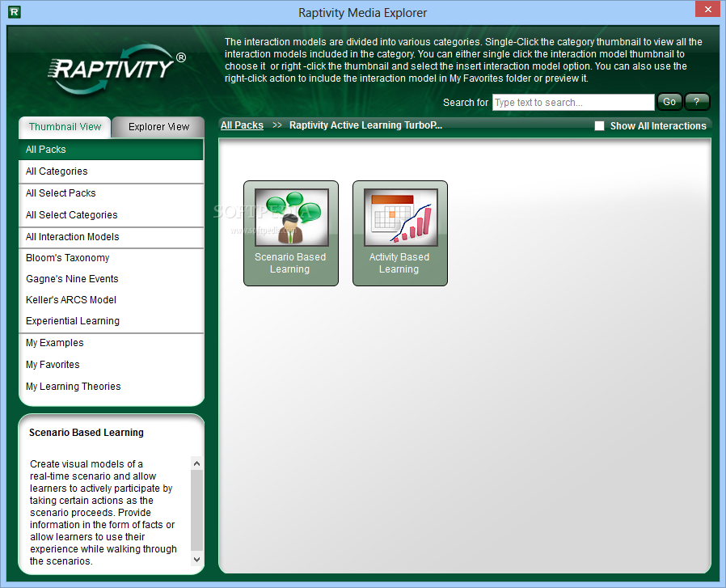Choose Keller's ARCS Model
The width and height of the screenshot is (726, 588).
click(111, 300)
